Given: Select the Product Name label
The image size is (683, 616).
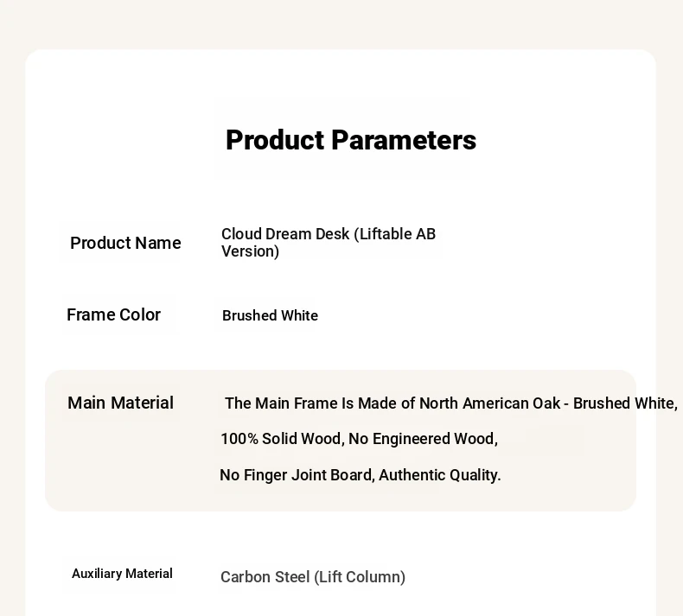Looking at the screenshot, I should (125, 243).
